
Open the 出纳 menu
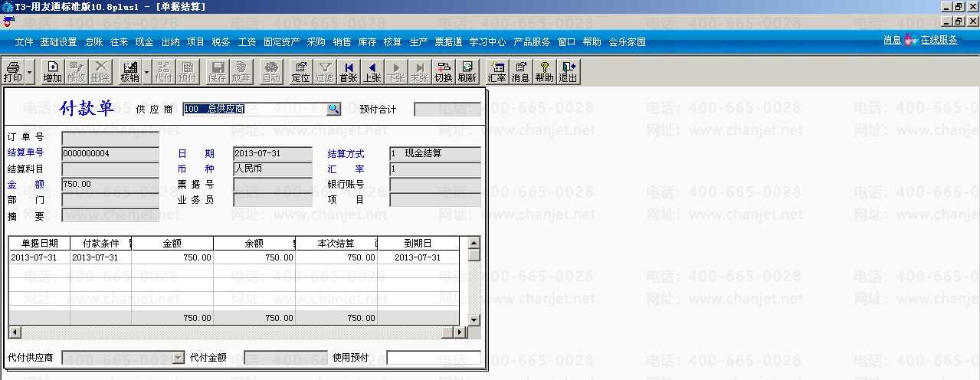170,42
